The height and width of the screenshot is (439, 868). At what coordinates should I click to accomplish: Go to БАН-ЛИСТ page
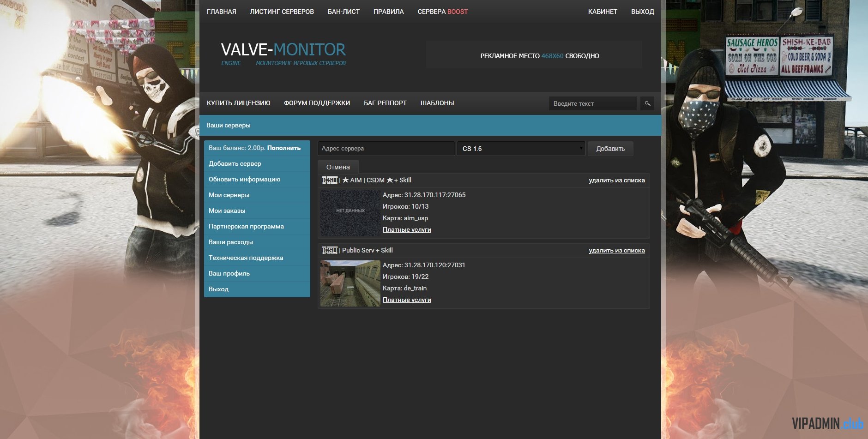tap(344, 12)
